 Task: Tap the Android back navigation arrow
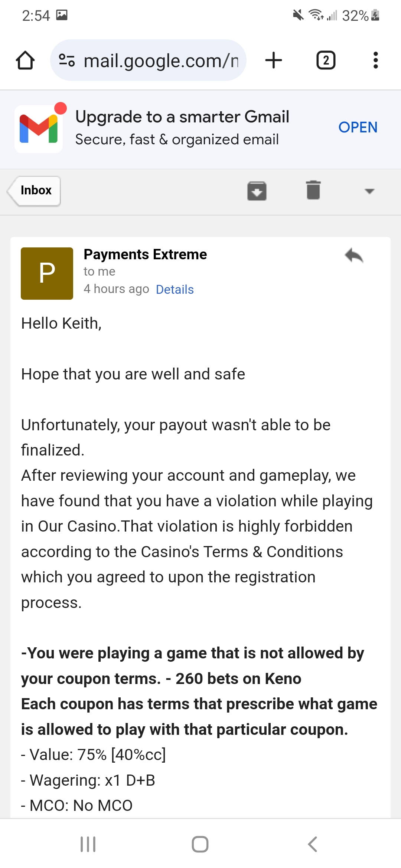[x=313, y=844]
